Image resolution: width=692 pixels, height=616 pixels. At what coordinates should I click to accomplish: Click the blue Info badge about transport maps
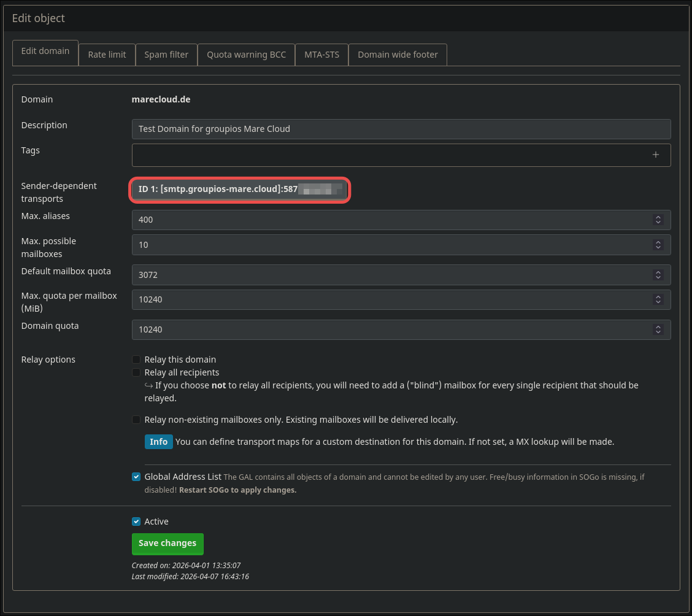pos(158,441)
